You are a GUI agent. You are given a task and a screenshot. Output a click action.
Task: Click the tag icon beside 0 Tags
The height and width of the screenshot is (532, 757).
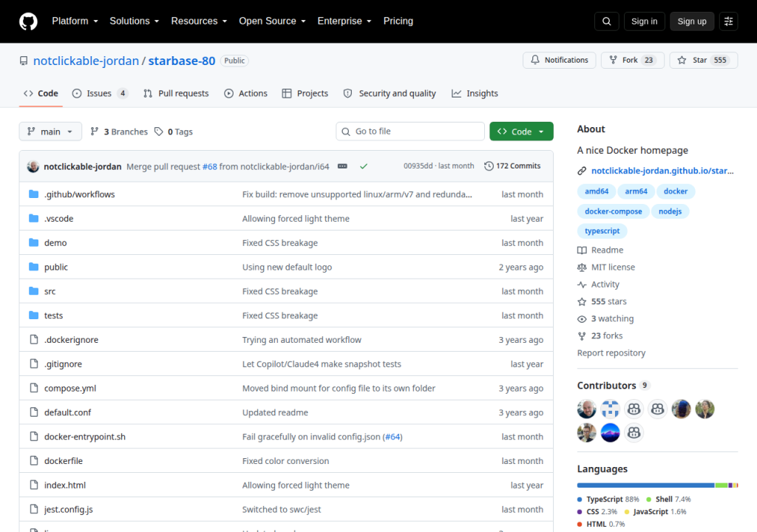point(158,132)
